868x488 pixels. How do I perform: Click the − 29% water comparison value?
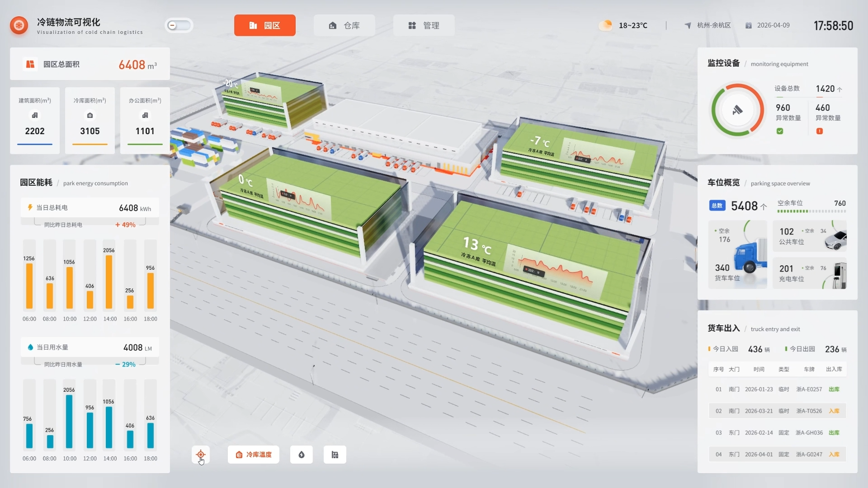pyautogui.click(x=125, y=364)
